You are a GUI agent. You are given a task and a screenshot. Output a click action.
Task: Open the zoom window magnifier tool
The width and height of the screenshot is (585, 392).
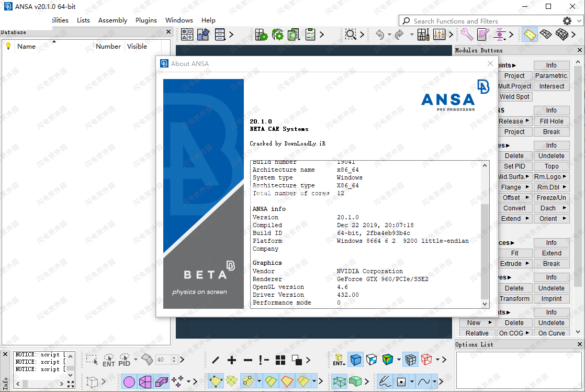[351, 35]
